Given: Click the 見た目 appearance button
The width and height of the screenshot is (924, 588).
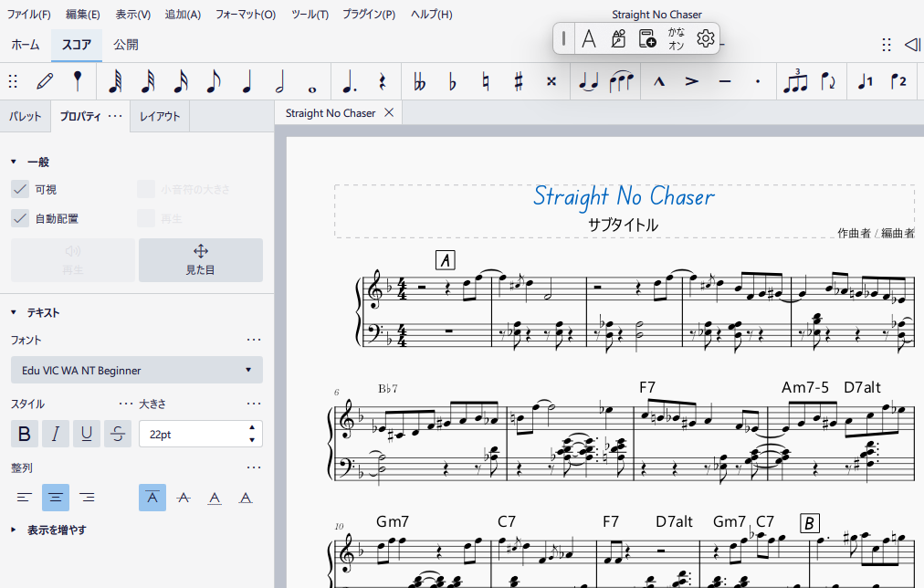Looking at the screenshot, I should click(201, 260).
